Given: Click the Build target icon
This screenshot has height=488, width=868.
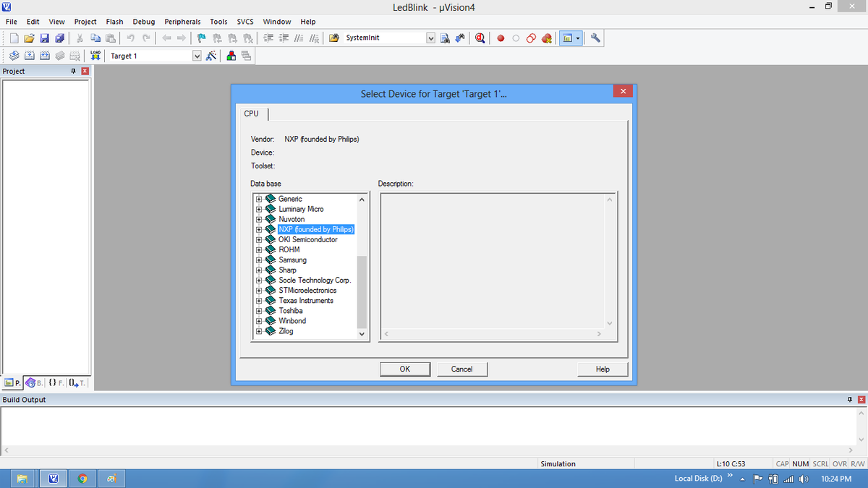Looking at the screenshot, I should coord(30,56).
